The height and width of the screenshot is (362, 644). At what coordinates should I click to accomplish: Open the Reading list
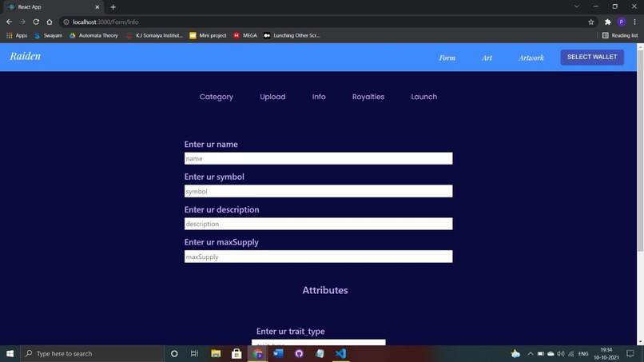[620, 36]
